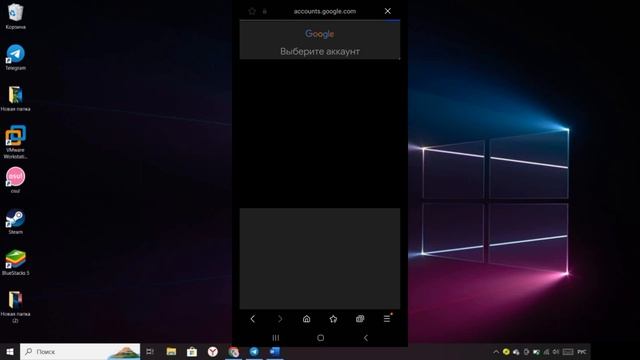Open network tray icon
Viewport: 640px width, 360px height.
546,351
